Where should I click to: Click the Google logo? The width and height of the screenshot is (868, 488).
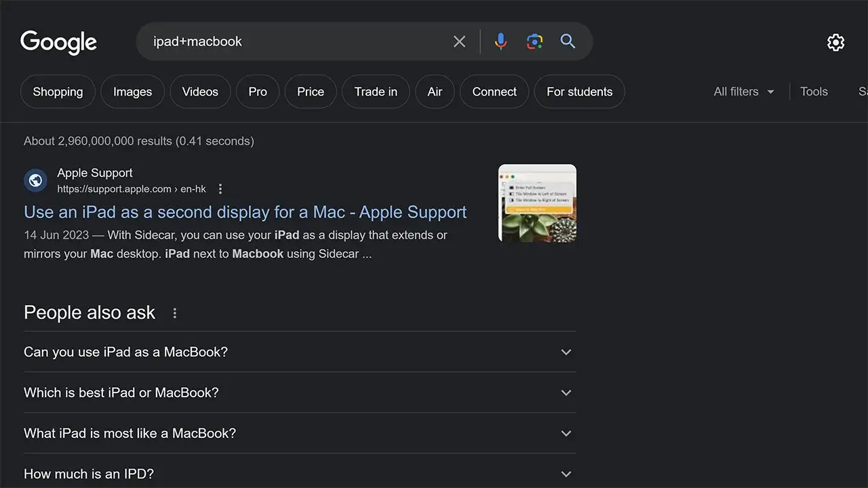pyautogui.click(x=58, y=42)
